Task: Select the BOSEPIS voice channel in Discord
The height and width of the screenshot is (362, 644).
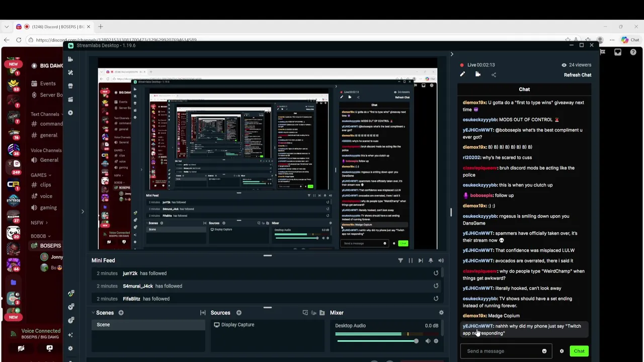Action: point(46,246)
